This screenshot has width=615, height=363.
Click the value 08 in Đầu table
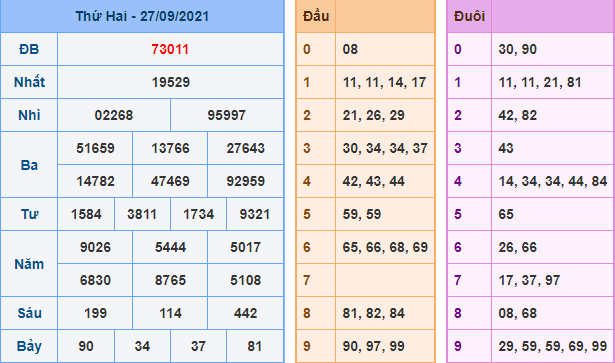(x=350, y=49)
